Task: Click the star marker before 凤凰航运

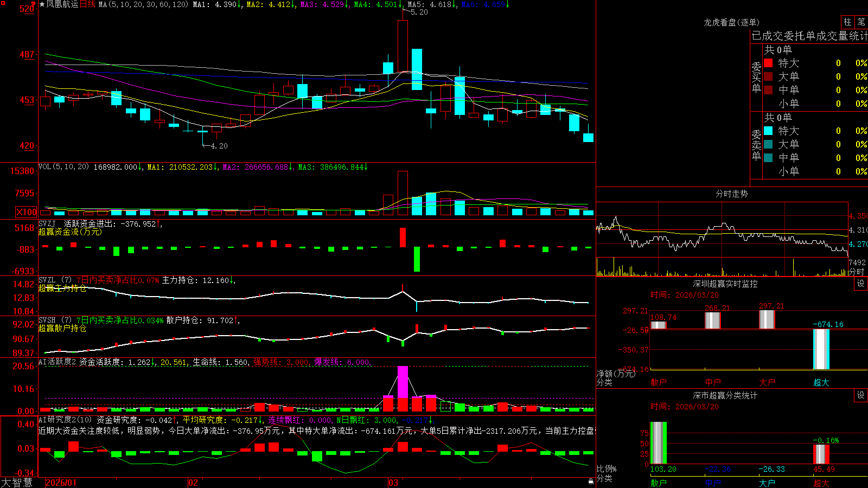Action: pyautogui.click(x=42, y=4)
